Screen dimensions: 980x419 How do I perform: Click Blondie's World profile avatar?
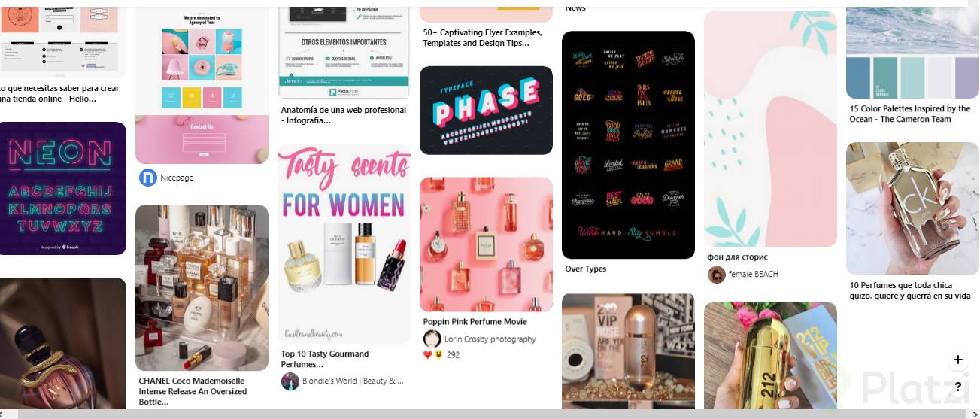(x=290, y=381)
